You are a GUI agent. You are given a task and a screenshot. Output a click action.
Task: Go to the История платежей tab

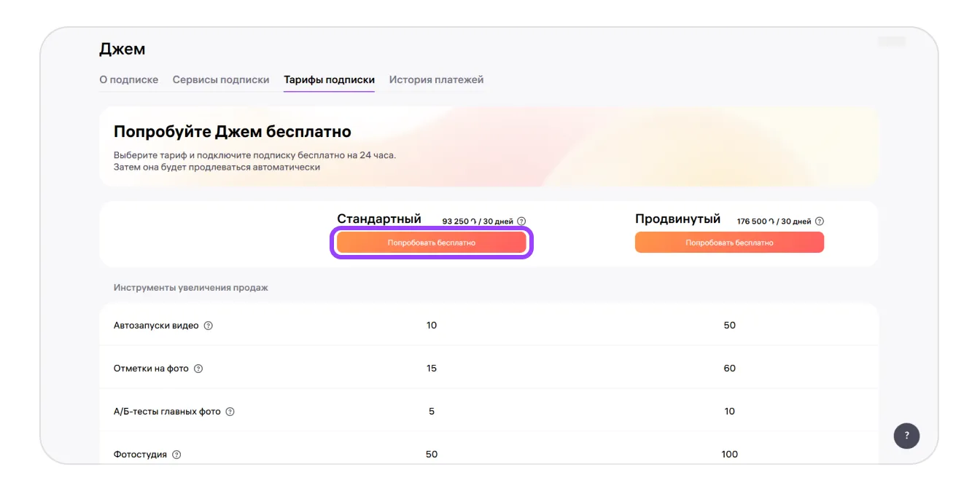[436, 79]
